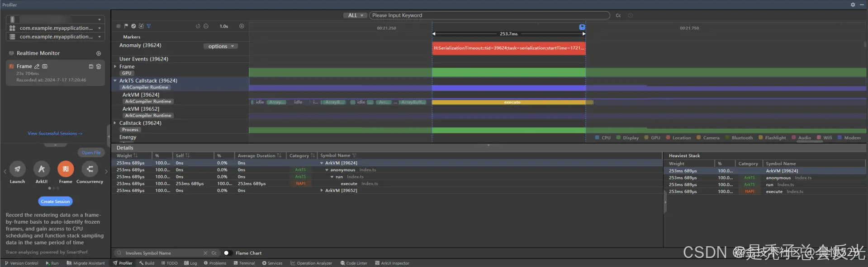This screenshot has width=868, height=267.
Task: Open the Terminal tab
Action: tap(244, 263)
